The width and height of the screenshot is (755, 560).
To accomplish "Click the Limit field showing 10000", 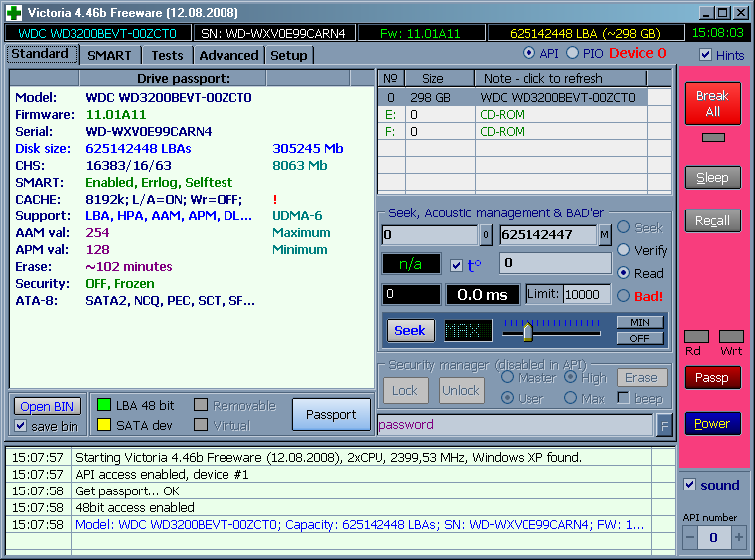I will pyautogui.click(x=586, y=294).
